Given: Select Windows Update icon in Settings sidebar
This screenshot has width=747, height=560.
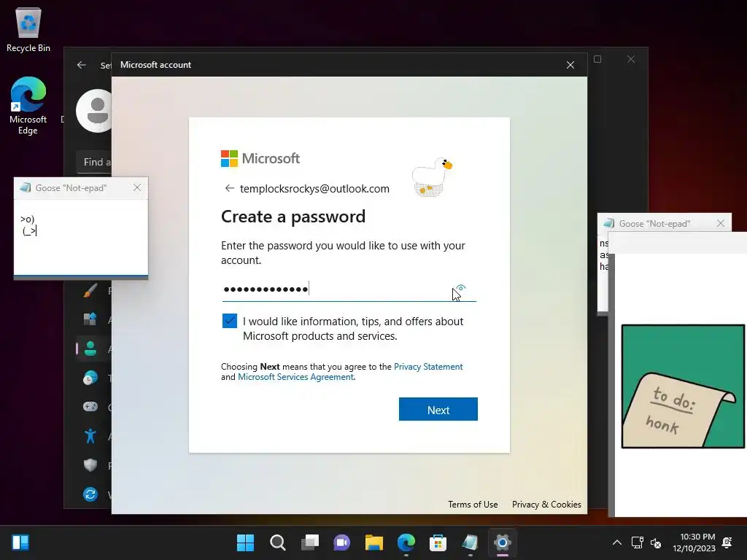Looking at the screenshot, I should (90, 494).
